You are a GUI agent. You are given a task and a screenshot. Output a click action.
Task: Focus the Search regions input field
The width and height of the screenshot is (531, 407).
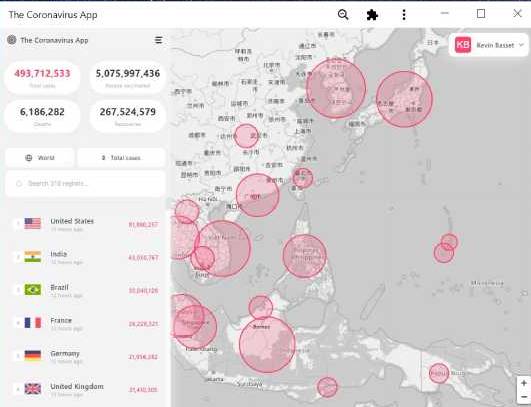tap(85, 184)
